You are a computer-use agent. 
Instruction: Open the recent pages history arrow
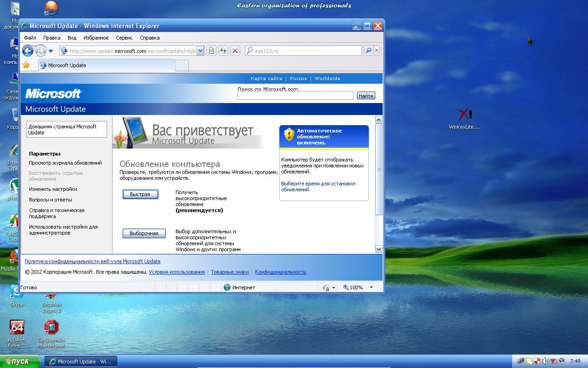pyautogui.click(x=51, y=51)
